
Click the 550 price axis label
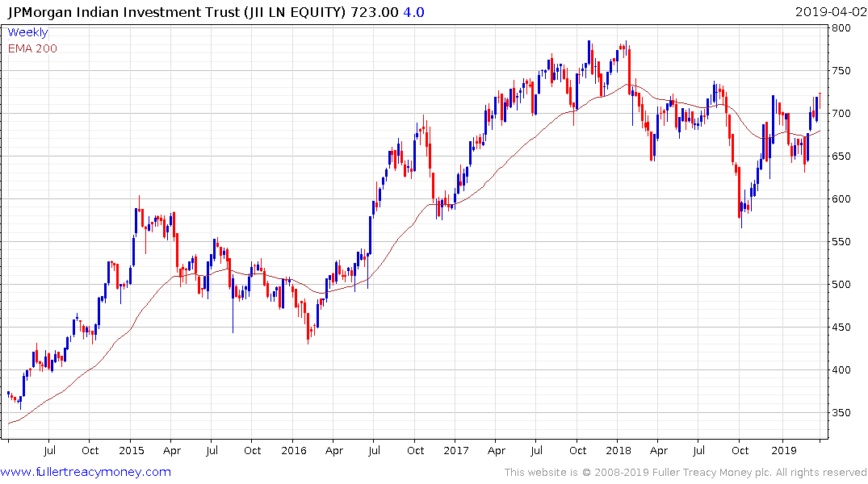tap(841, 242)
